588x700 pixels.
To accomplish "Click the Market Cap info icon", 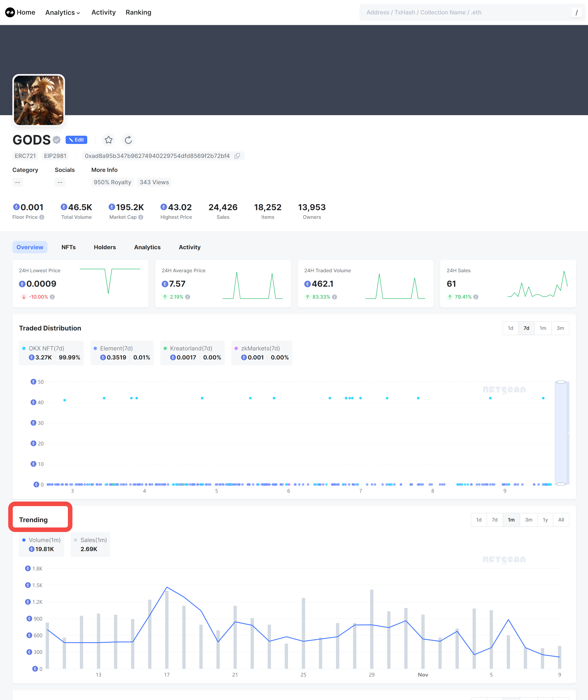I will click(x=141, y=217).
